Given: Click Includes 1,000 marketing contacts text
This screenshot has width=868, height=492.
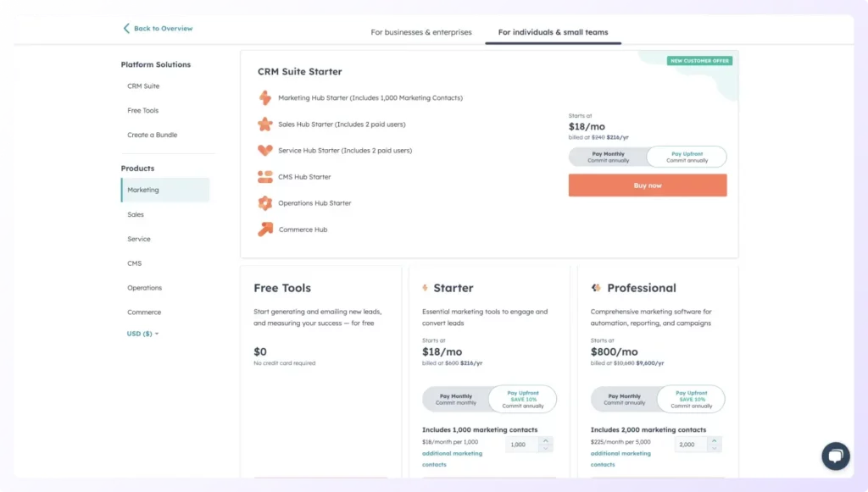Looking at the screenshot, I should pyautogui.click(x=480, y=429).
